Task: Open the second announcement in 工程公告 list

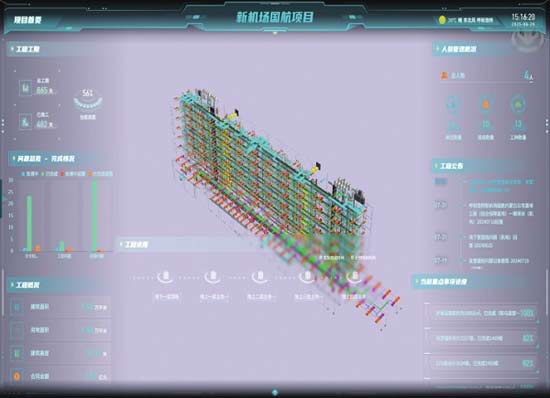Action: point(502,214)
